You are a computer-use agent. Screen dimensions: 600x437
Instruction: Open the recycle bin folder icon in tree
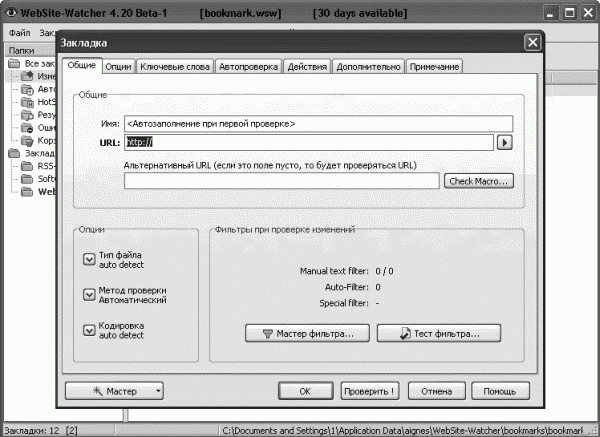coord(27,140)
